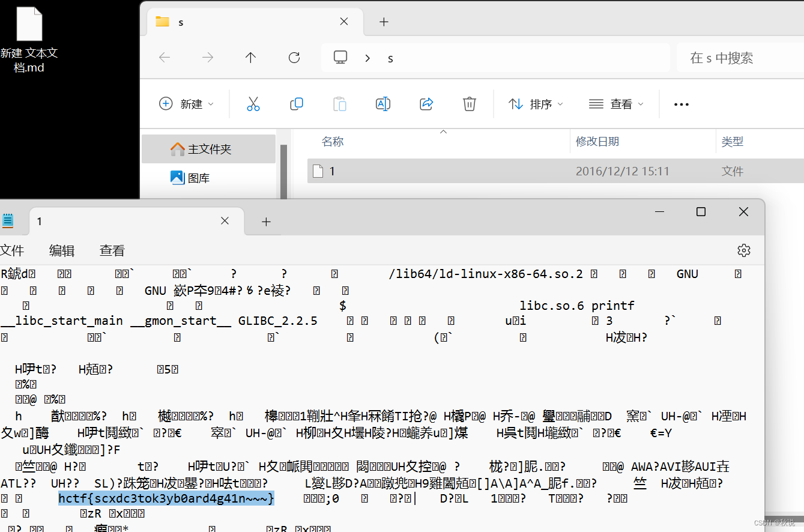Screen dimensions: 804x532
Task: Add a new tab in Explorer
Action: click(x=384, y=22)
